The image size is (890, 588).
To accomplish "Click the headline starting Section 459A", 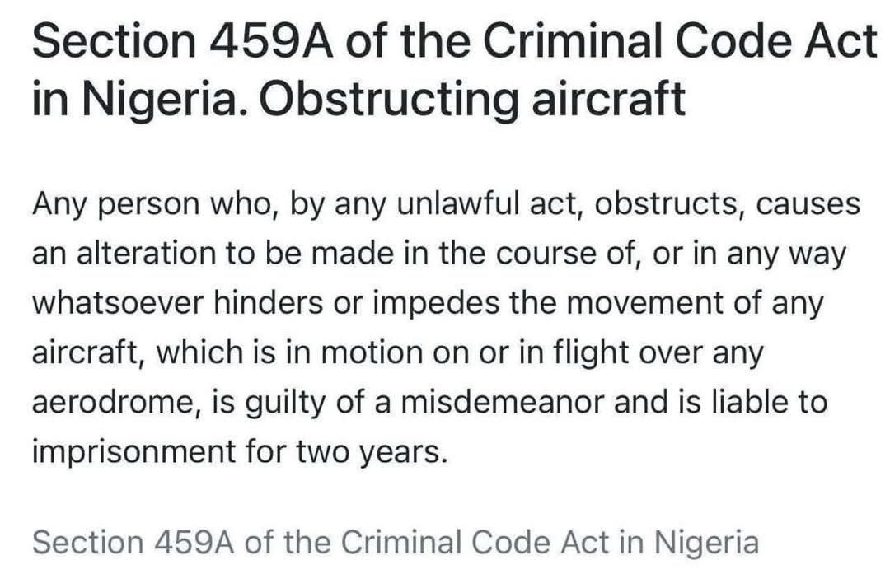I will pyautogui.click(x=455, y=70).
